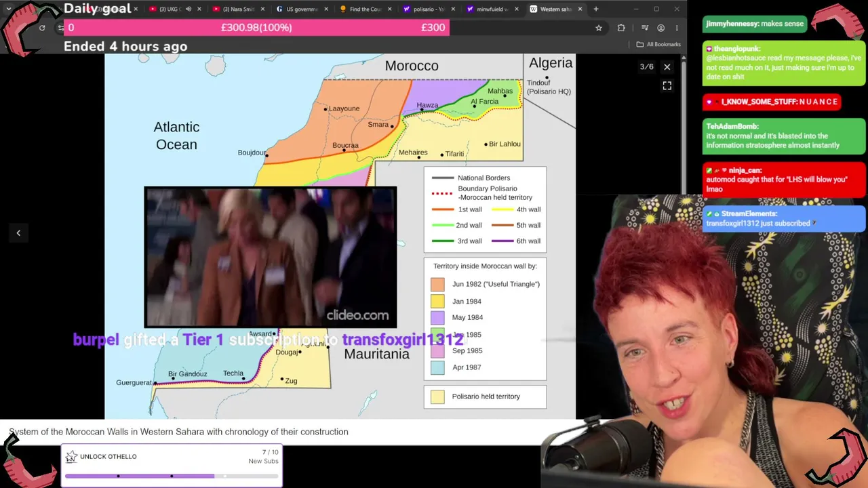
Task: Click the 'Guerguerat' map label
Action: pyautogui.click(x=134, y=383)
